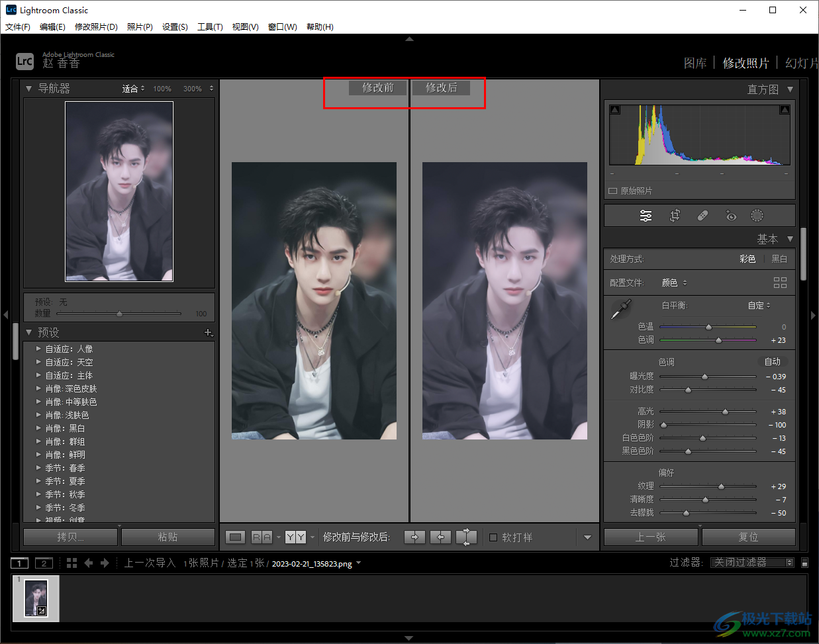Go forward with filmstrip right arrow
819x644 pixels.
[x=105, y=563]
